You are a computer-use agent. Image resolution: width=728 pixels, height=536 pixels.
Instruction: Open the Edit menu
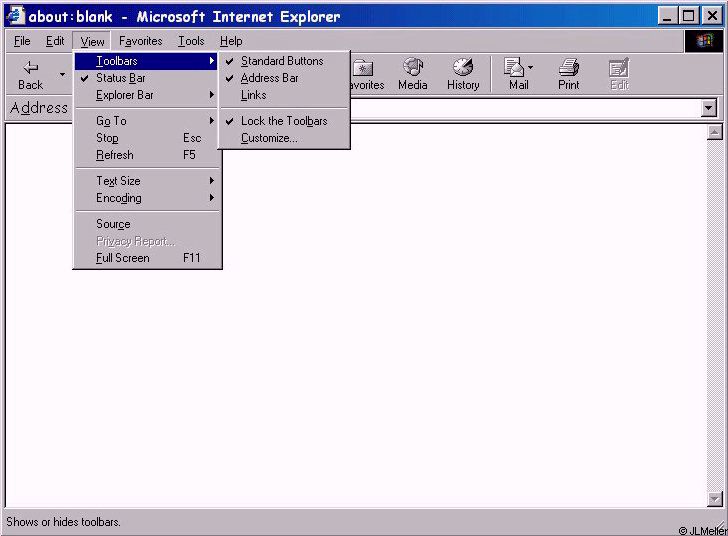click(x=55, y=41)
